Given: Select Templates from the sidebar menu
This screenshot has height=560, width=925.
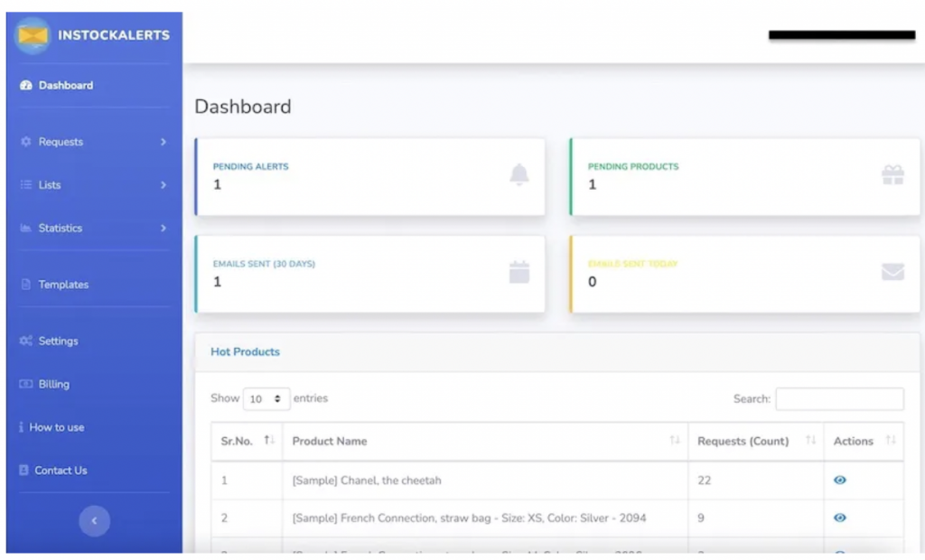Looking at the screenshot, I should point(64,285).
